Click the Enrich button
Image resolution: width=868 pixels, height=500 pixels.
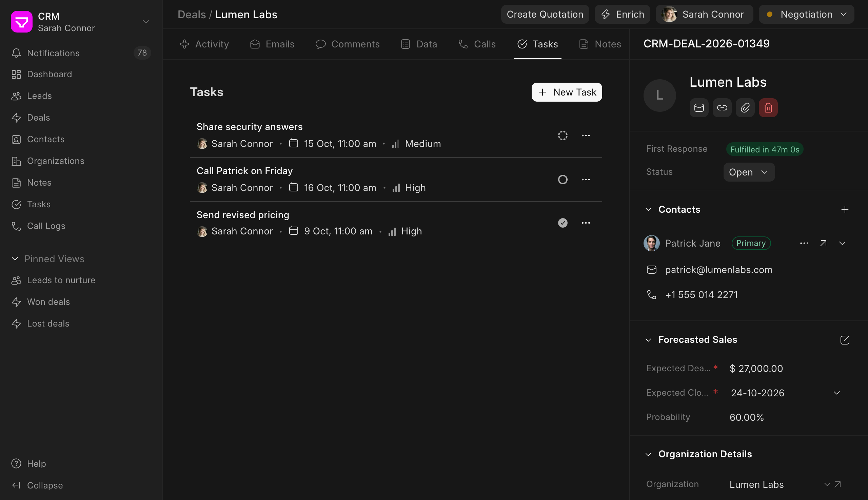pos(622,15)
